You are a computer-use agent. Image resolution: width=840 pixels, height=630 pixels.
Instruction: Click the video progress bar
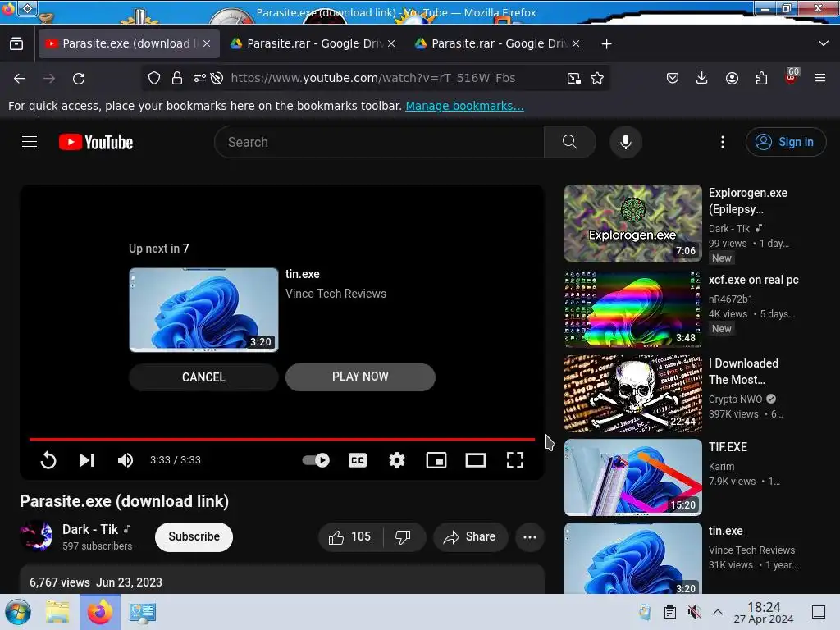(282, 440)
